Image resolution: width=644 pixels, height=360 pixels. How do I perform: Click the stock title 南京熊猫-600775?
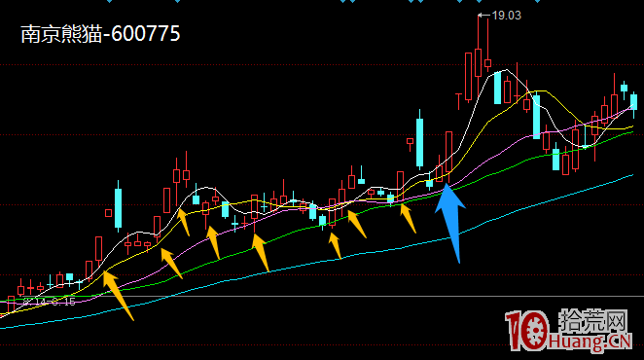coord(100,34)
